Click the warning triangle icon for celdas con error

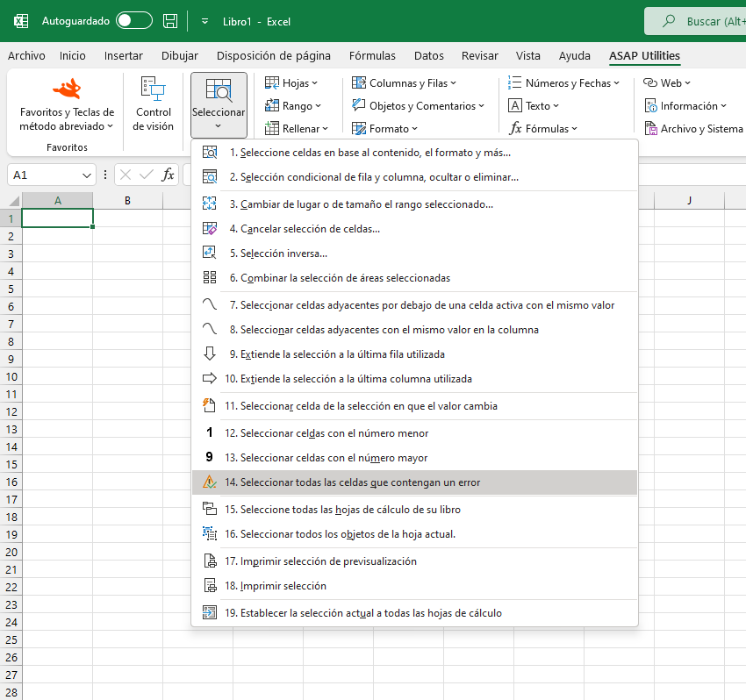coord(210,482)
